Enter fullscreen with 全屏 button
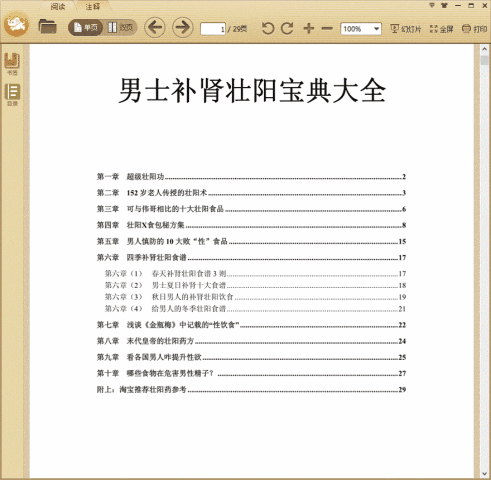The width and height of the screenshot is (491, 480). click(441, 29)
